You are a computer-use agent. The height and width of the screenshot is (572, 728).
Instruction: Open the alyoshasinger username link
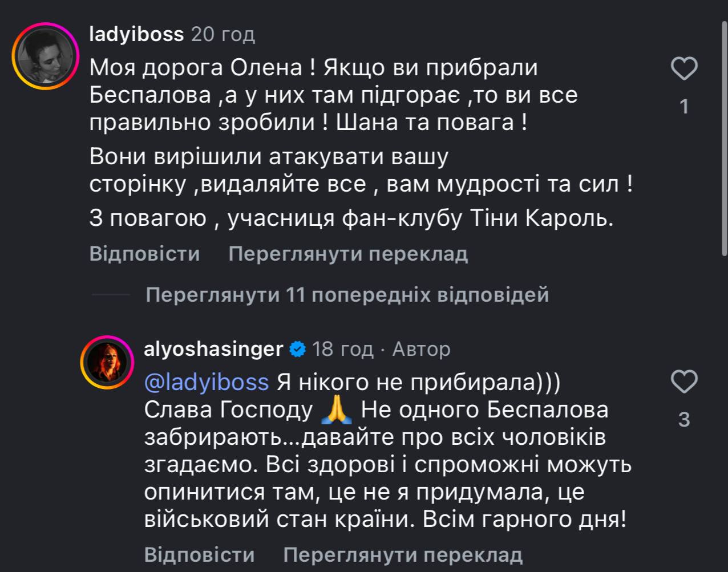point(214,348)
